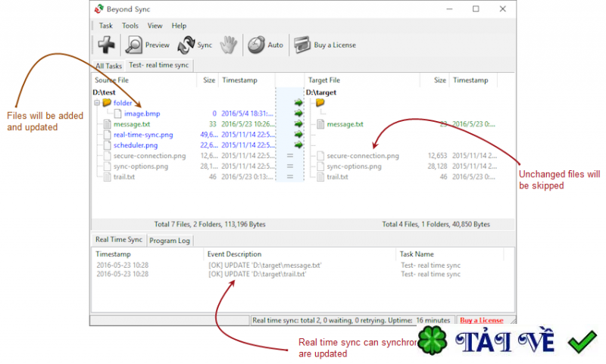Select the Real Time Sync tab
This screenshot has width=606, height=364.
pos(119,239)
